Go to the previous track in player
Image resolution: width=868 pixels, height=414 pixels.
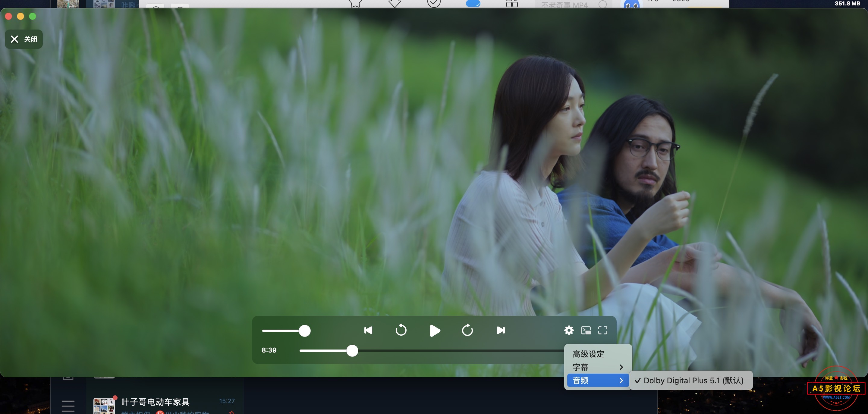368,330
